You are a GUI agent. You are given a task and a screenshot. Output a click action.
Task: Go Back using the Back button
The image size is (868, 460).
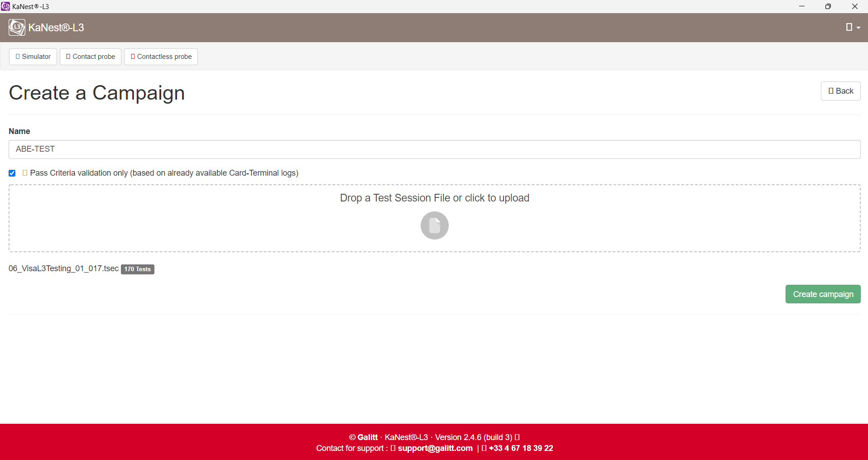pos(840,91)
